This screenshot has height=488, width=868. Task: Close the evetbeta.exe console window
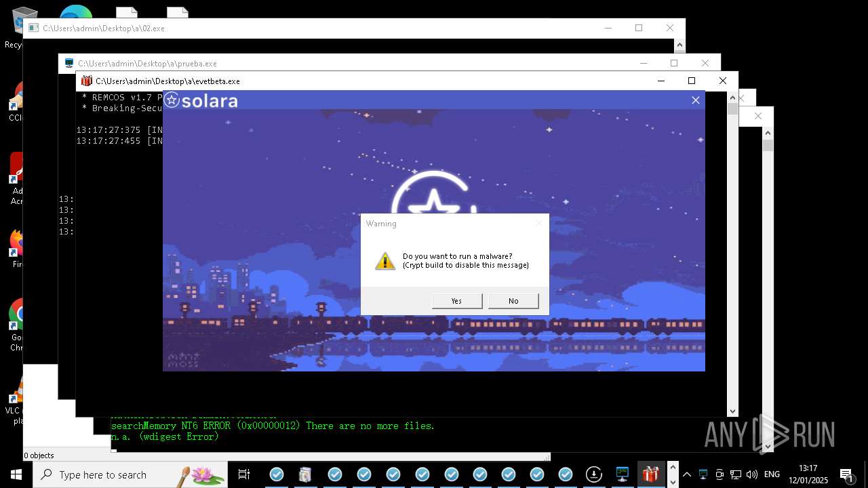click(x=722, y=81)
